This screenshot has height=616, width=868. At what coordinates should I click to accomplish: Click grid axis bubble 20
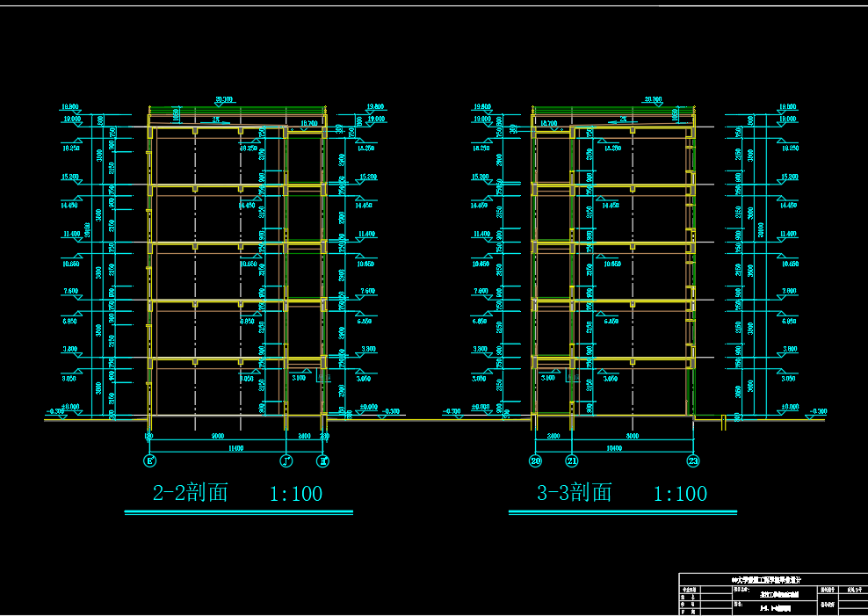tap(536, 460)
